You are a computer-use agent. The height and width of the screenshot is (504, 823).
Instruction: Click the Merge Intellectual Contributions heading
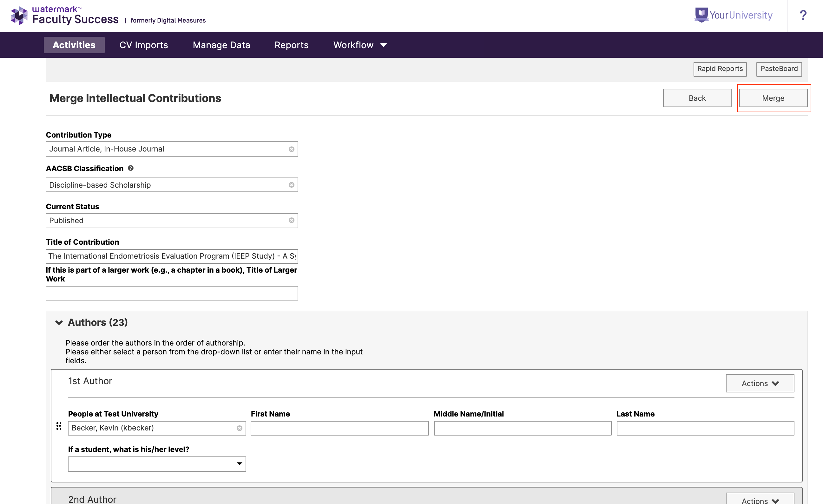click(135, 98)
